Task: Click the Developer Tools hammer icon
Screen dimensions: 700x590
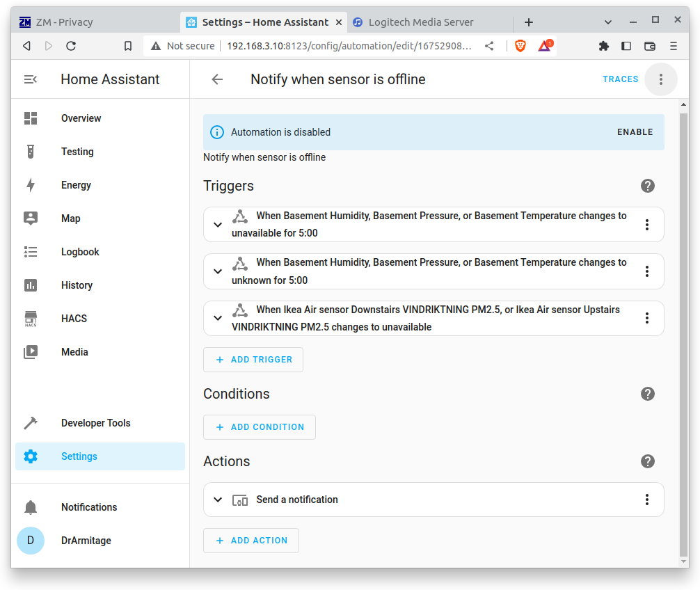Action: click(31, 423)
